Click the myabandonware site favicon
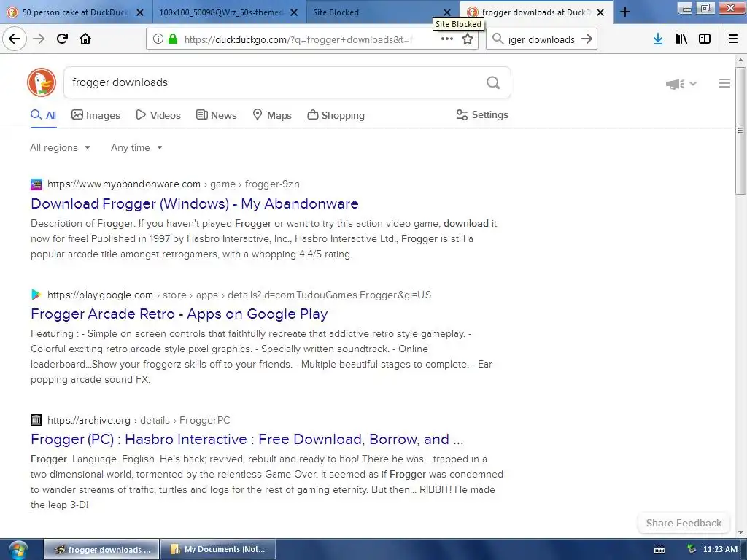 [36, 184]
